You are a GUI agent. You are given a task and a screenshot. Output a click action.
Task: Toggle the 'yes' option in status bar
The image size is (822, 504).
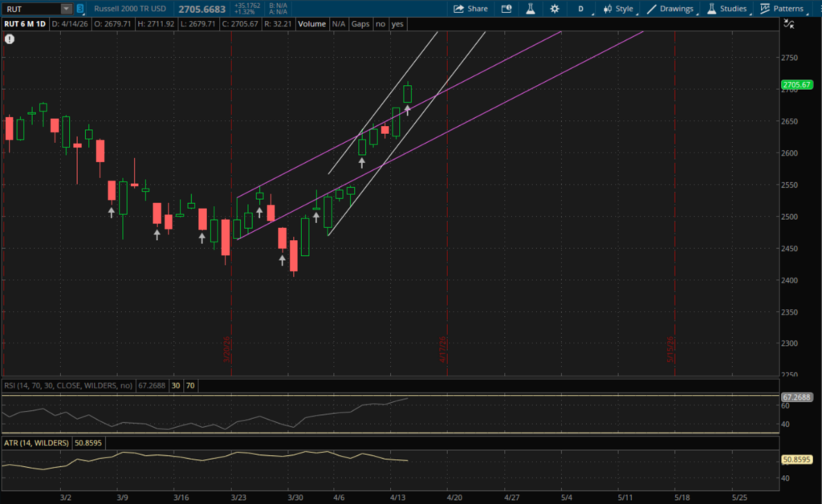(397, 24)
